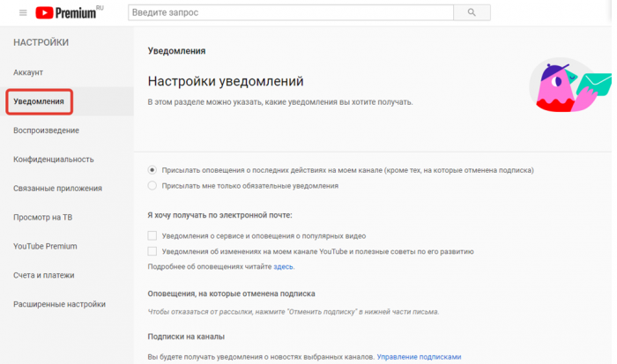Open the «Аккаунт» settings section

(28, 72)
